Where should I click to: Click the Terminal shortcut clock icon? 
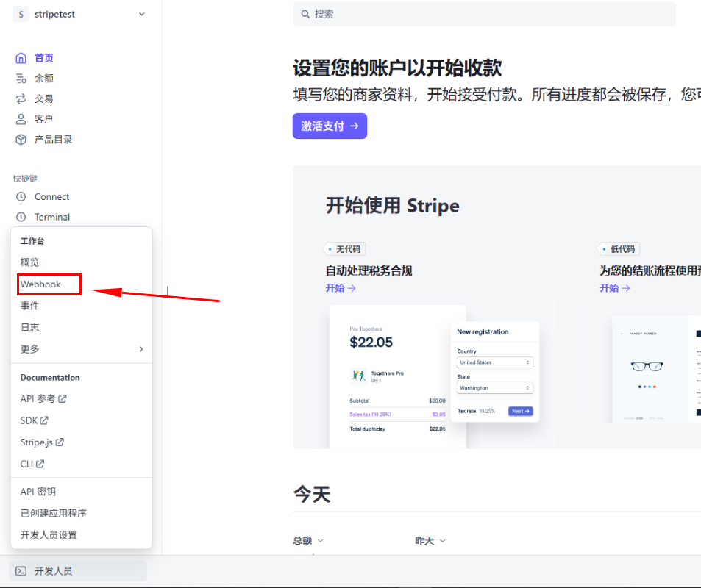pyautogui.click(x=21, y=217)
